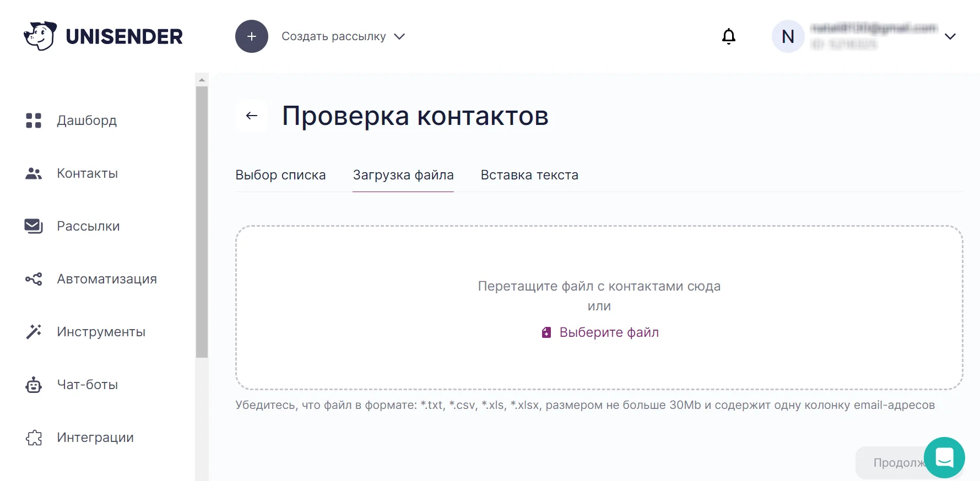
Task: Go back with the left arrow
Action: coord(252,116)
